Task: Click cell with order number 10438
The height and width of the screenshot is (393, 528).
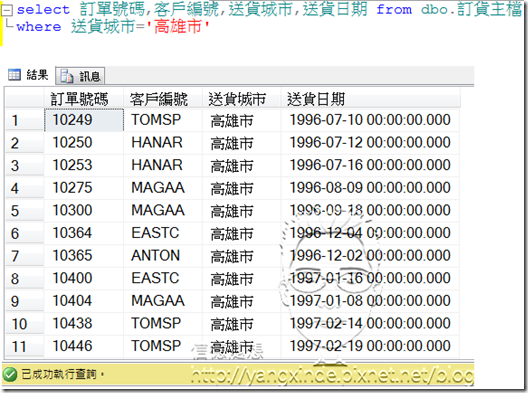Action: (x=84, y=323)
